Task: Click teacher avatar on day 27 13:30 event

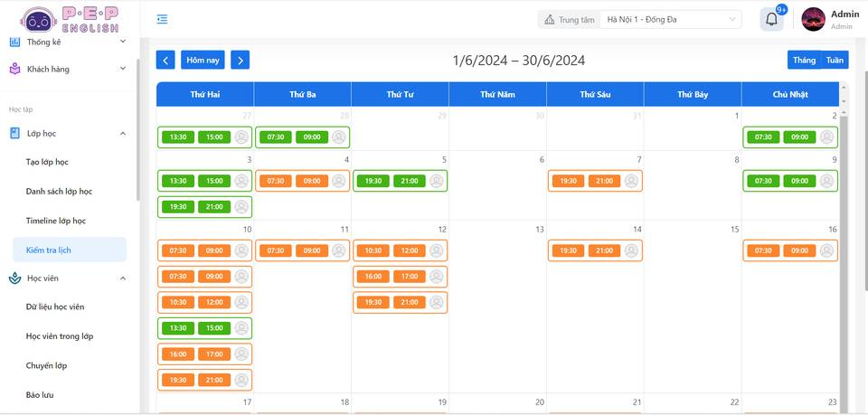Action: [241, 137]
